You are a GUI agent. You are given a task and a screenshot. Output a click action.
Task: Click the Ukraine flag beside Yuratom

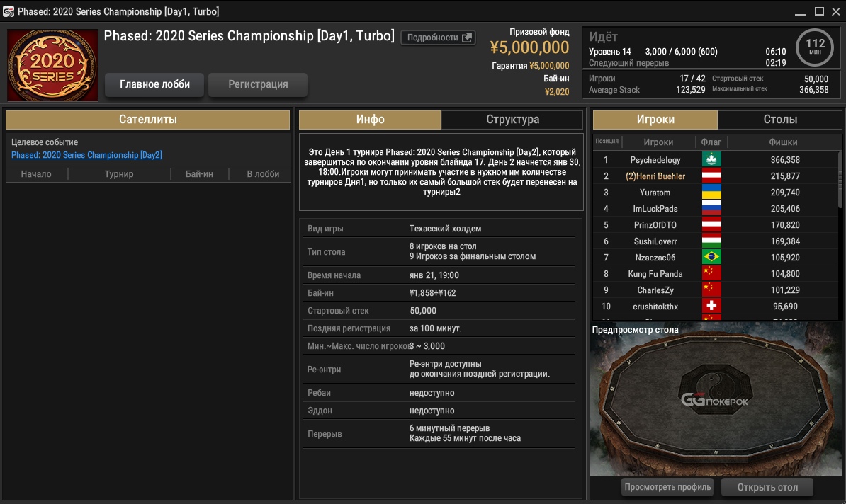point(711,193)
